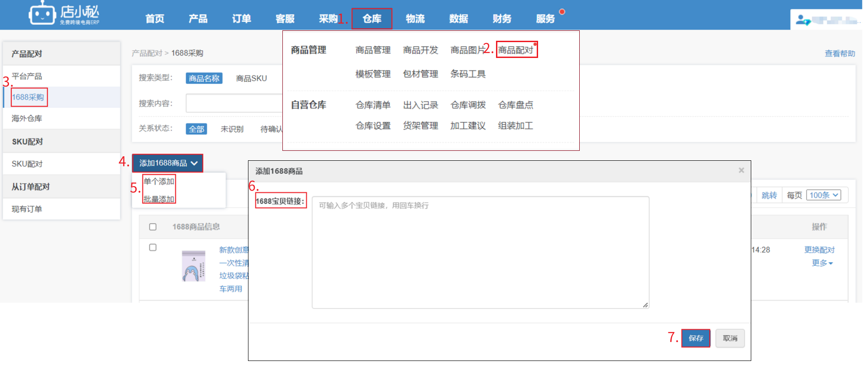Expand the 添加1688商品 dropdown button
The width and height of the screenshot is (868, 375).
coord(167,163)
